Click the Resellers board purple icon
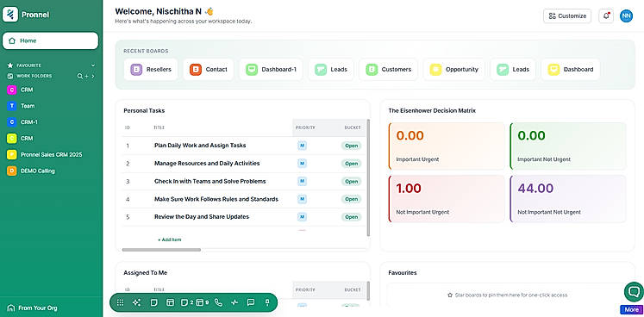 click(136, 70)
